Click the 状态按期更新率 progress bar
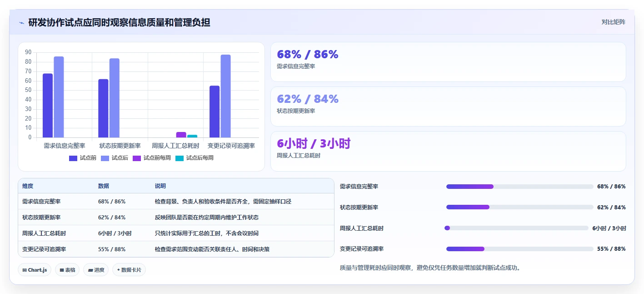The height and width of the screenshot is (294, 644). pyautogui.click(x=519, y=207)
